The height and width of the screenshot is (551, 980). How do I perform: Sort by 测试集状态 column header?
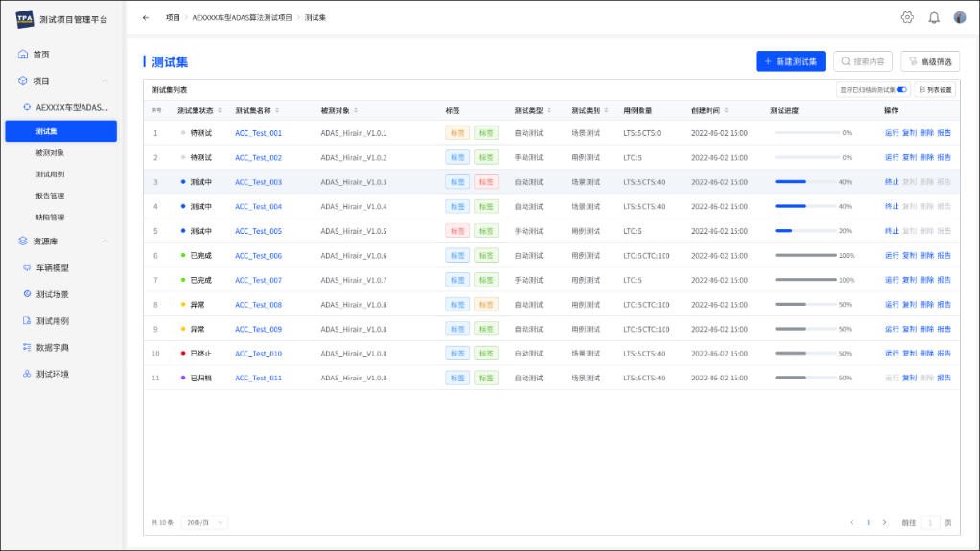(198, 110)
